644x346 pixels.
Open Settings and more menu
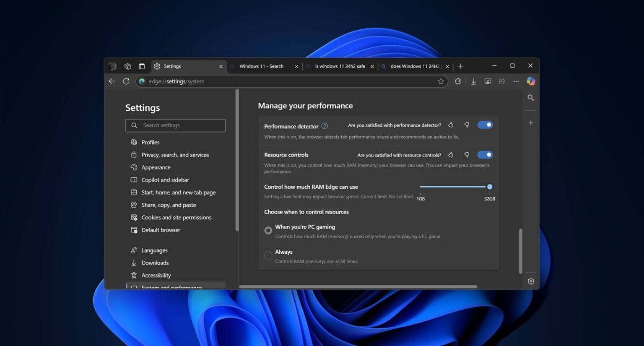(516, 81)
